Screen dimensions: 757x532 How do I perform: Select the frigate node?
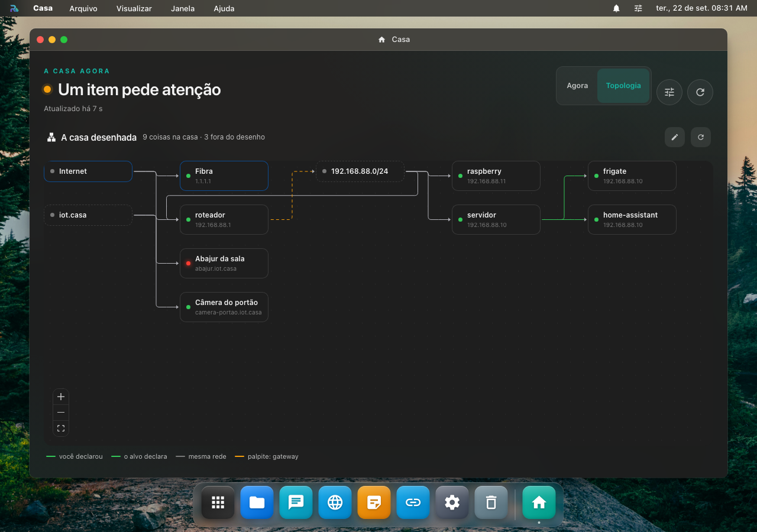(x=632, y=176)
